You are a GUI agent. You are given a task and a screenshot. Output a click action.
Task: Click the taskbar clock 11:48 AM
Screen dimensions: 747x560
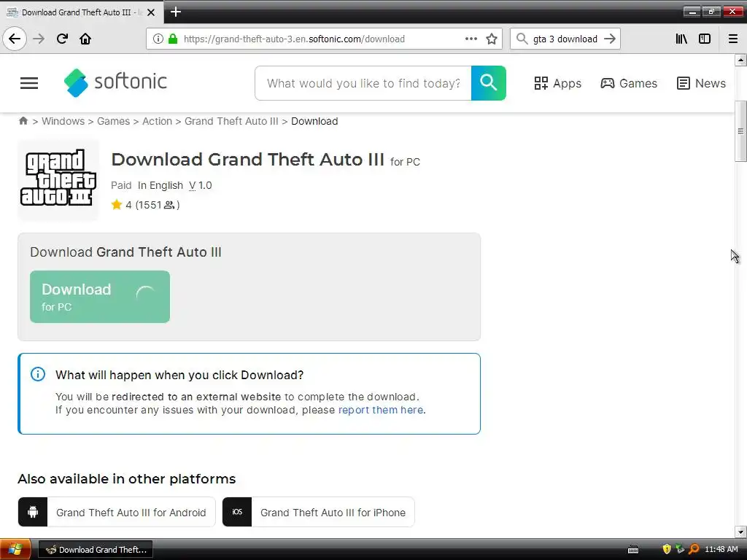tap(721, 550)
